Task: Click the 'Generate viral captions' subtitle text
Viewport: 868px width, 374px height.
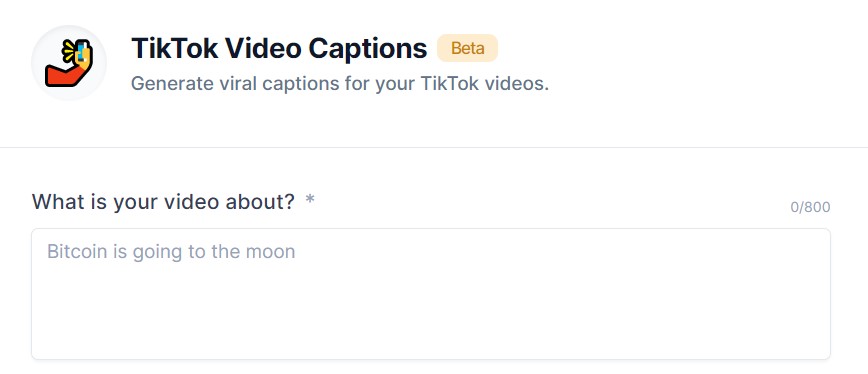Action: click(x=340, y=84)
